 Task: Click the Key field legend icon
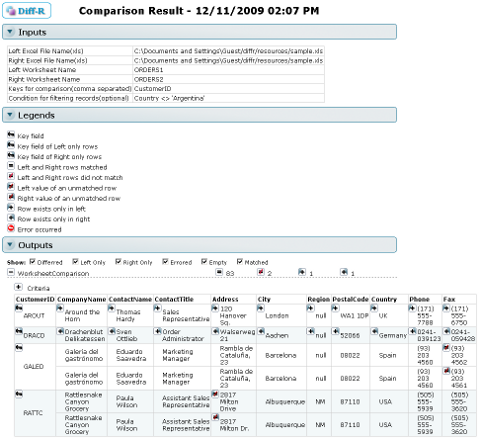tap(11, 134)
